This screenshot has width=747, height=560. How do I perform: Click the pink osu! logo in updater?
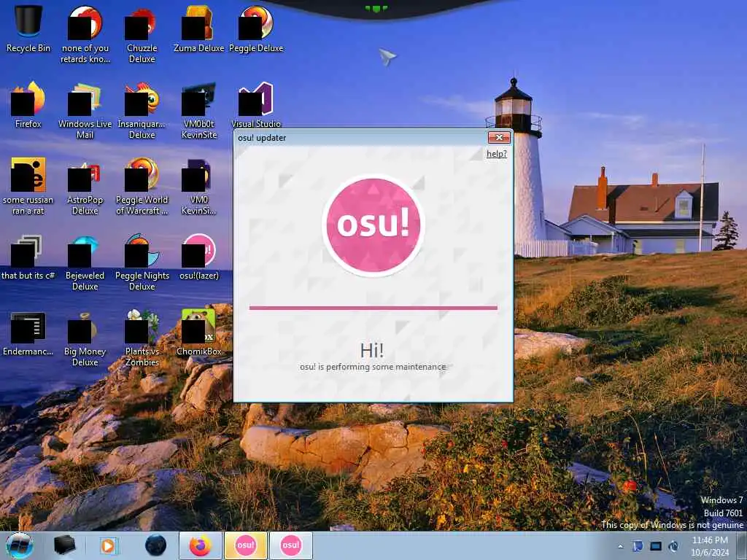(373, 225)
